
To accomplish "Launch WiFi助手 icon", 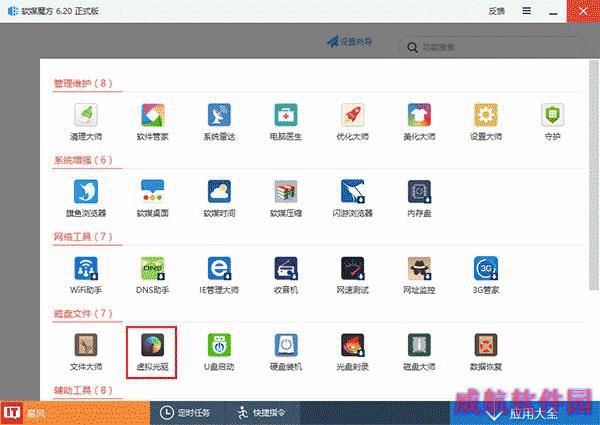I will click(x=86, y=268).
